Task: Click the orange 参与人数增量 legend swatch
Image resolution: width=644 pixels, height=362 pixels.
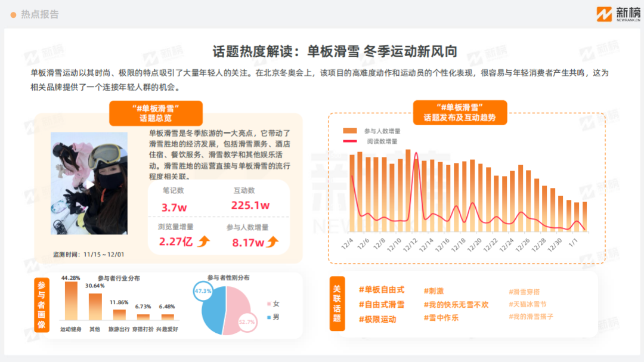Action: (x=350, y=130)
